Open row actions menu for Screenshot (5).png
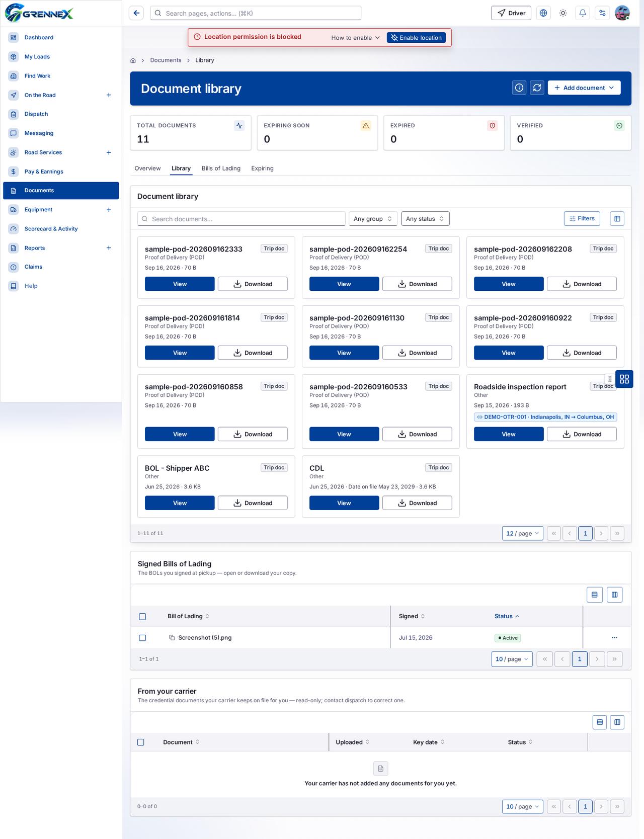Image resolution: width=644 pixels, height=839 pixels. [x=614, y=638]
